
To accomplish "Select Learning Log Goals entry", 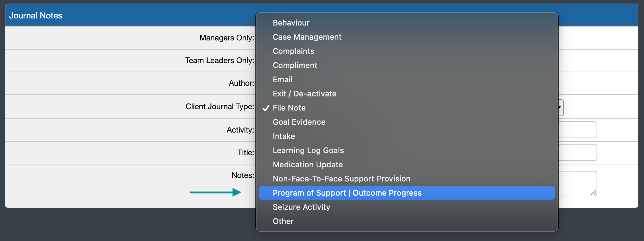I will (308, 150).
